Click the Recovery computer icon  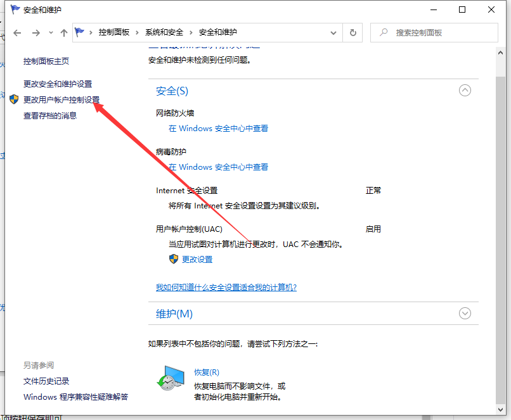tap(170, 379)
